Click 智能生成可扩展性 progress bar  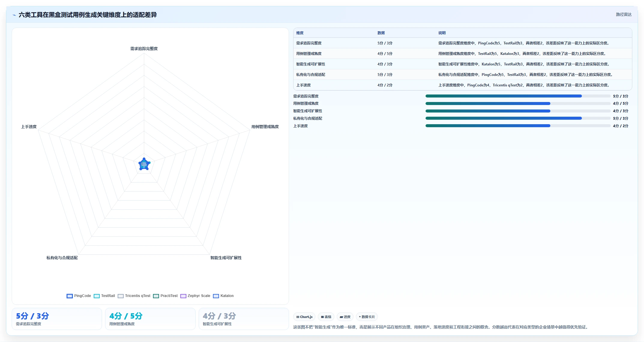[518, 111]
